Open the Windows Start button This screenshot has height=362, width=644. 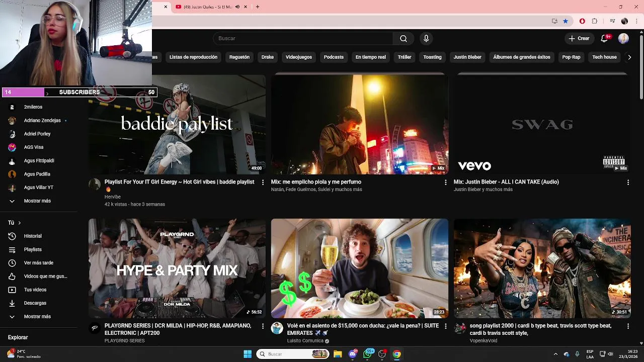pyautogui.click(x=248, y=354)
